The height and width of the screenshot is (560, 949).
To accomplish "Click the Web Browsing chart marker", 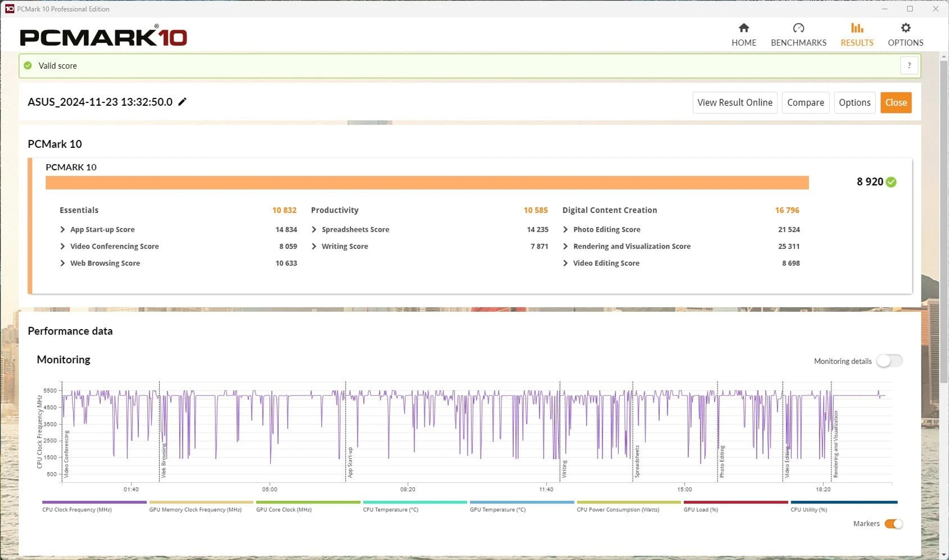I will 164,460.
